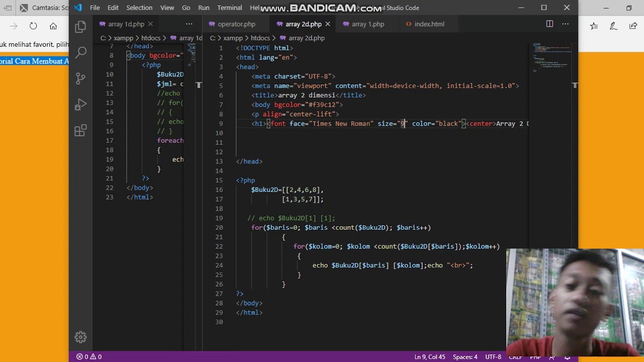
Task: Click the Camtasia browser tab
Action: coord(44,8)
